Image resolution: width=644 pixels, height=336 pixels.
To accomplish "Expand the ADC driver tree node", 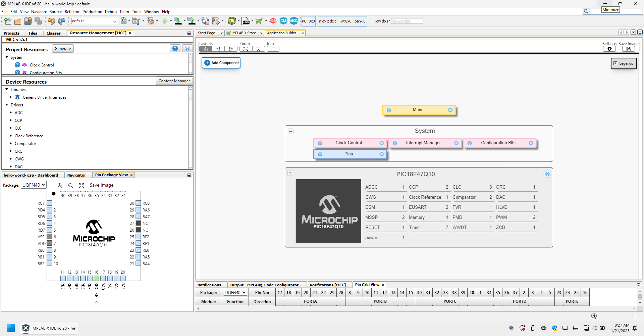I will (x=11, y=113).
